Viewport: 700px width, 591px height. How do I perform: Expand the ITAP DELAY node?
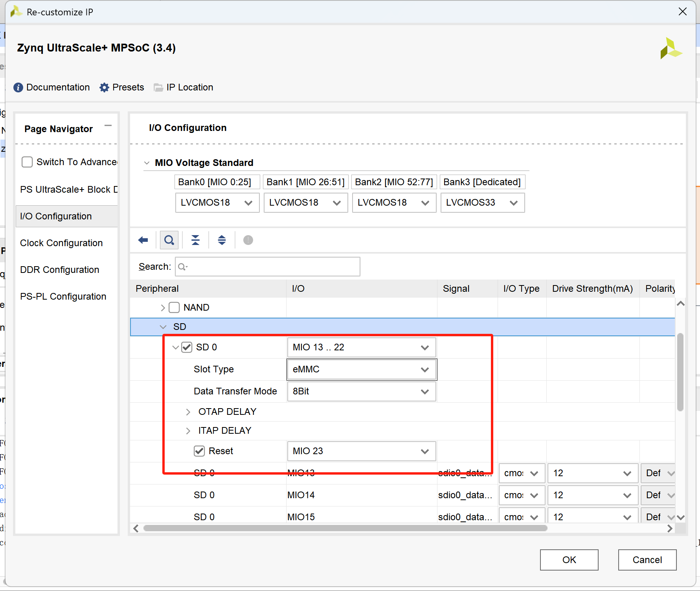[x=188, y=431]
